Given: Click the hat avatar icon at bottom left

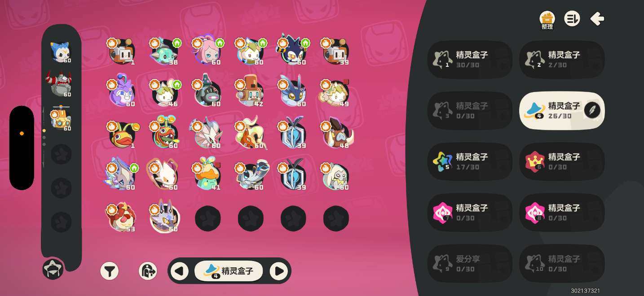Looking at the screenshot, I should [53, 269].
